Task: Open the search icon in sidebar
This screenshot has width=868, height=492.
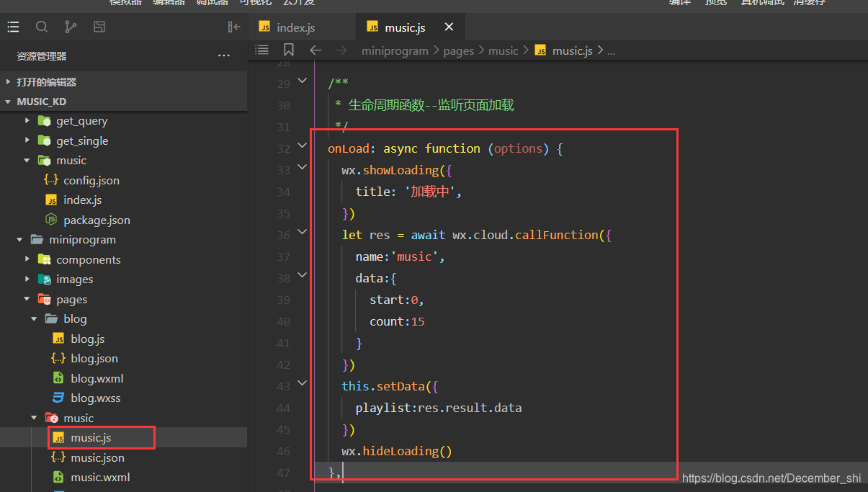Action: tap(42, 27)
